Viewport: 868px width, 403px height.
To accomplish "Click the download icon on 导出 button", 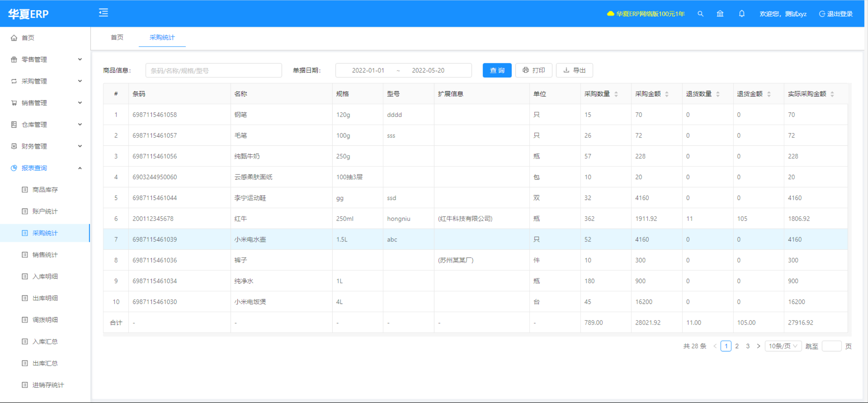I will point(566,70).
